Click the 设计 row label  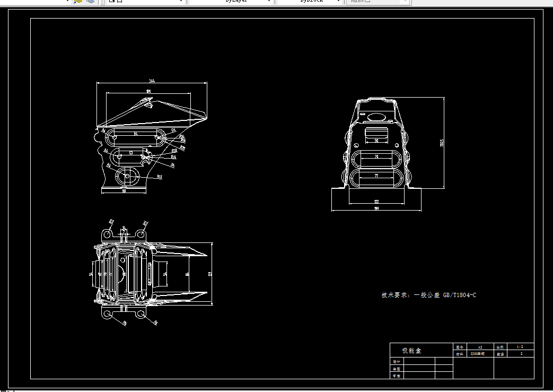tap(397, 361)
